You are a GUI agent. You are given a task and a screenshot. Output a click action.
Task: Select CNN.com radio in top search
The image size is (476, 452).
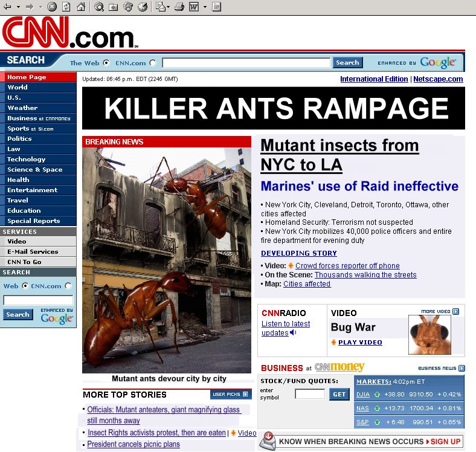(153, 63)
